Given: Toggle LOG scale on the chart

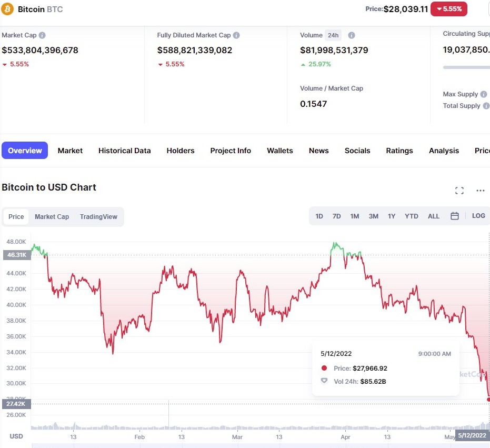Looking at the screenshot, I should pos(478,216).
